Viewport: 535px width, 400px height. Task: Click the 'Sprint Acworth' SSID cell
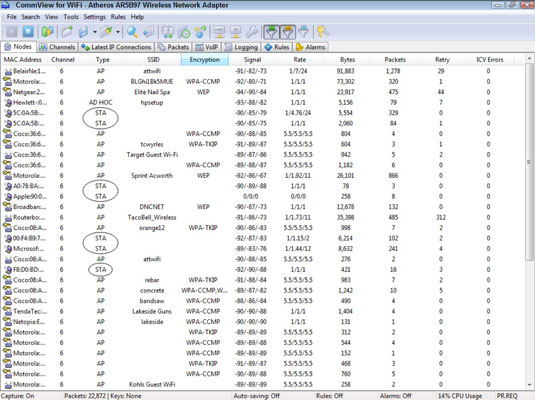coord(152,176)
